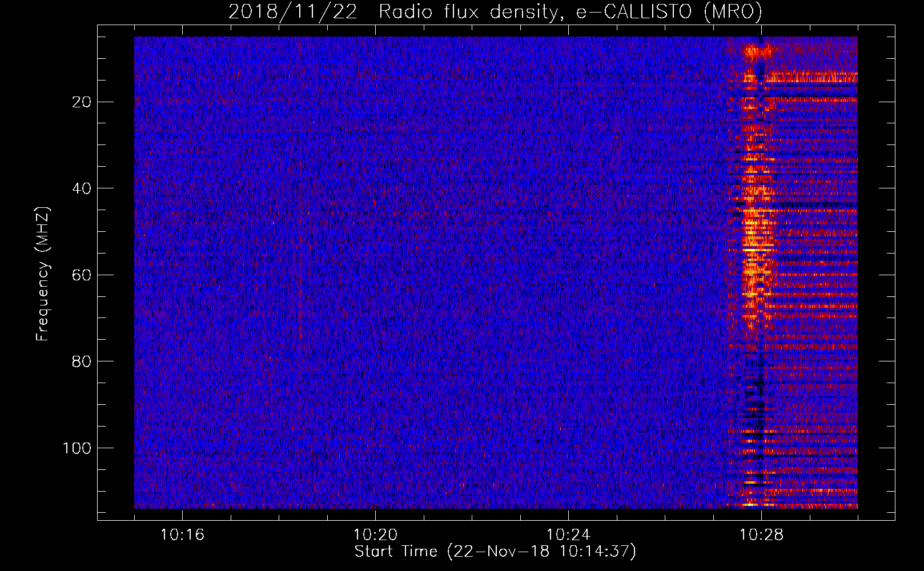924x571 pixels.
Task: Click the 100 frequency tick label
Action: pos(77,448)
